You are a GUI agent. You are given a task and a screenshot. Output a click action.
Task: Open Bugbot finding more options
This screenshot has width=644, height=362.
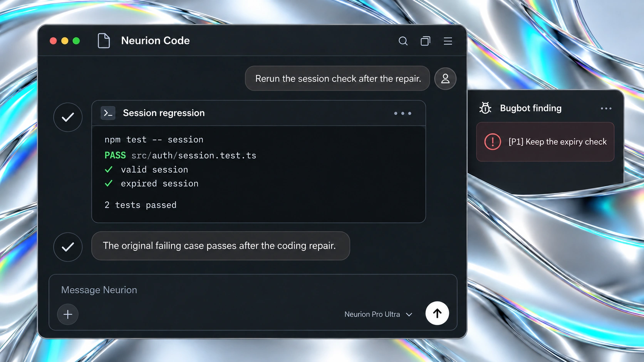606,108
